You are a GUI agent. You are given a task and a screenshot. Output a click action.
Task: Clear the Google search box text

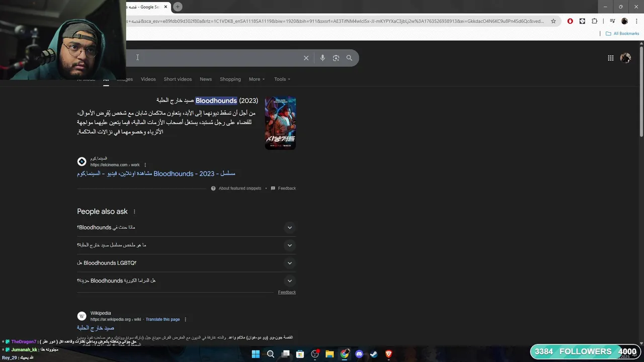point(306,58)
